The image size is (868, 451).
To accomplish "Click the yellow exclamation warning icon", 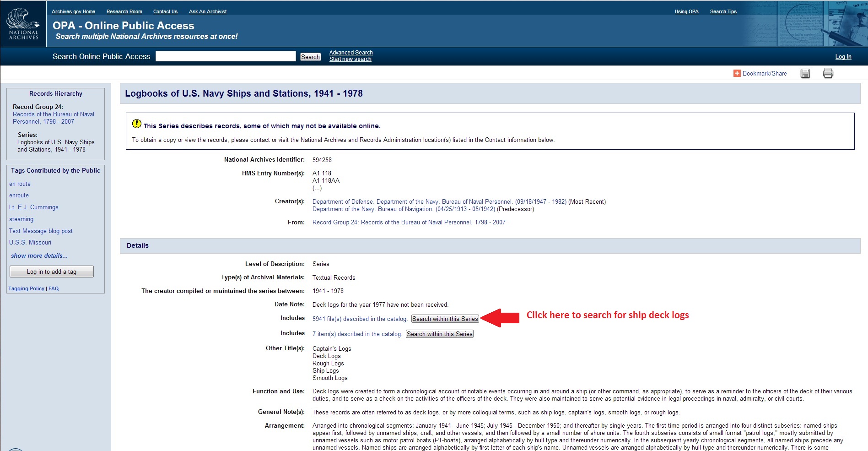I will click(137, 124).
